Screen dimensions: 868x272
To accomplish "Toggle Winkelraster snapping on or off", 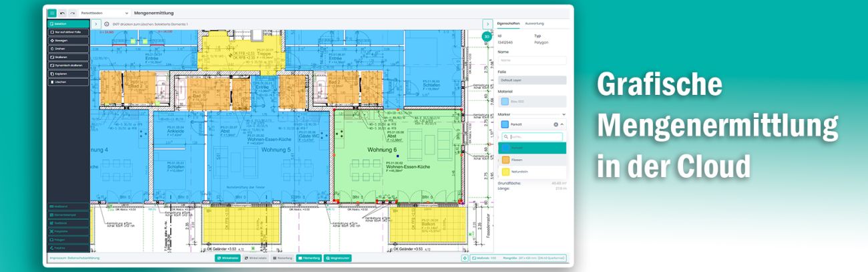I will point(228,258).
